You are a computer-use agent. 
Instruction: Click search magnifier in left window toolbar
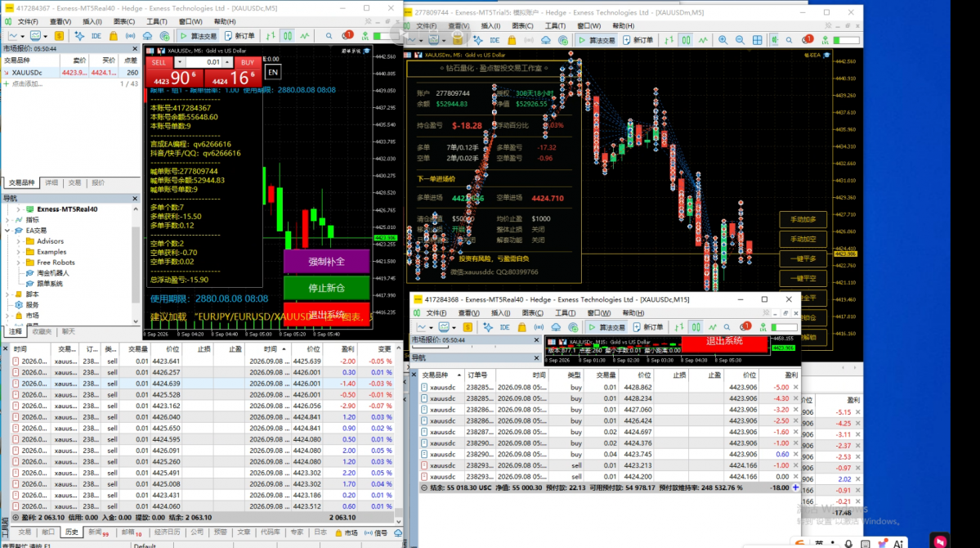(329, 36)
